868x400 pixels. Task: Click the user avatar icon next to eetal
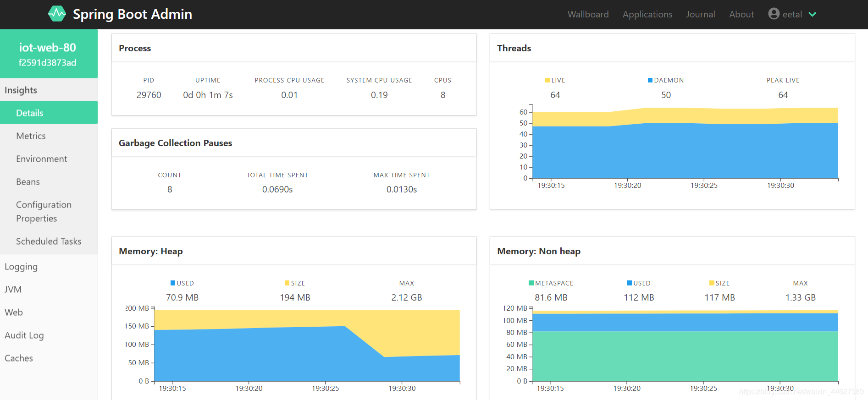(774, 14)
